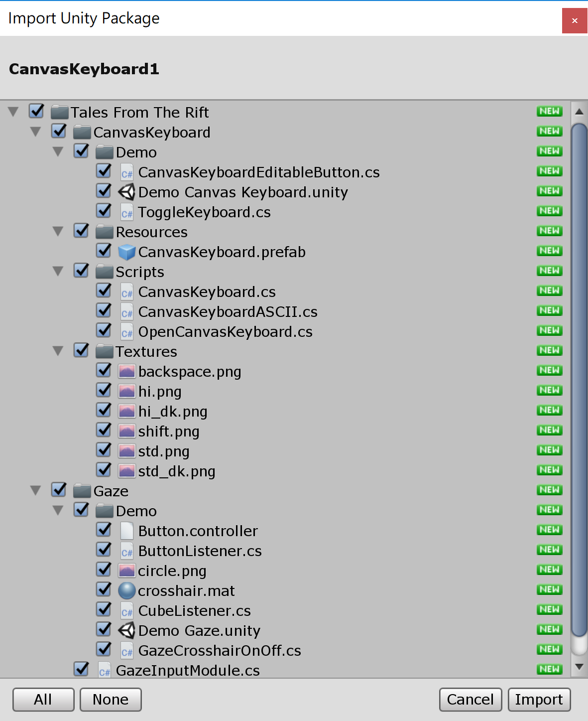This screenshot has width=588, height=721.
Task: Uncheck the ToggleKeyboard.cs checkbox
Action: point(103,211)
